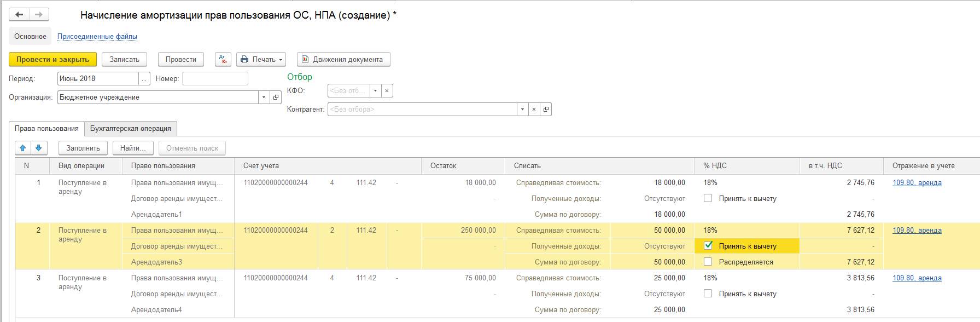Uncheck 'Принять к вычету' in row 2
980x322 pixels.
coord(708,246)
